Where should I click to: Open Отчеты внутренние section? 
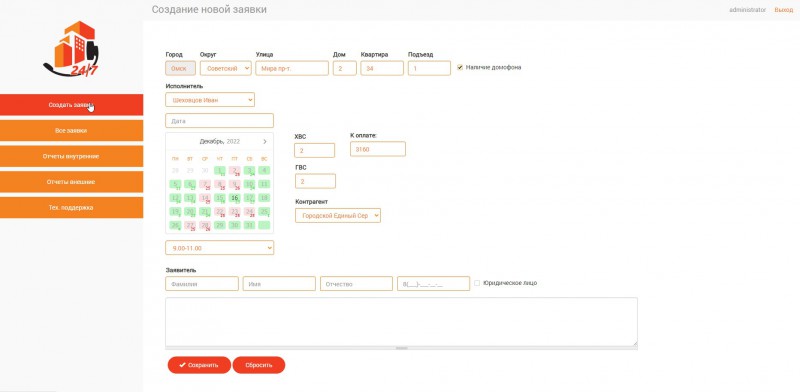pyautogui.click(x=71, y=156)
